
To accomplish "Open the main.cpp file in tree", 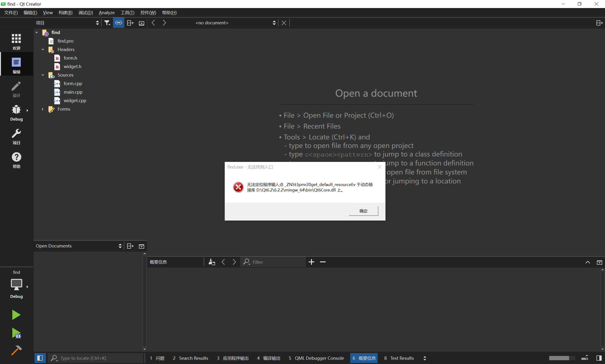I will coord(73,92).
